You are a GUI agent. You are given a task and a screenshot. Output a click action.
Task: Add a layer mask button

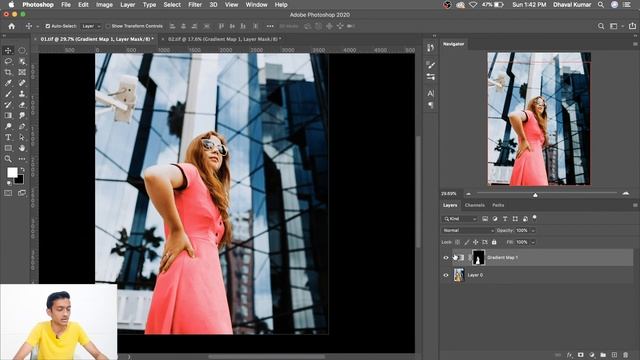click(x=580, y=355)
